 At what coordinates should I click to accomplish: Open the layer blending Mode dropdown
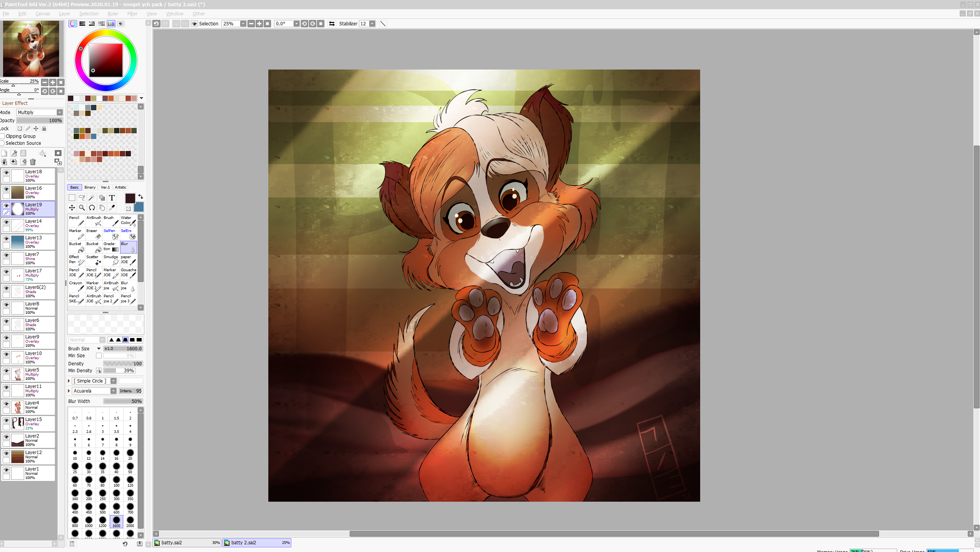pyautogui.click(x=40, y=113)
